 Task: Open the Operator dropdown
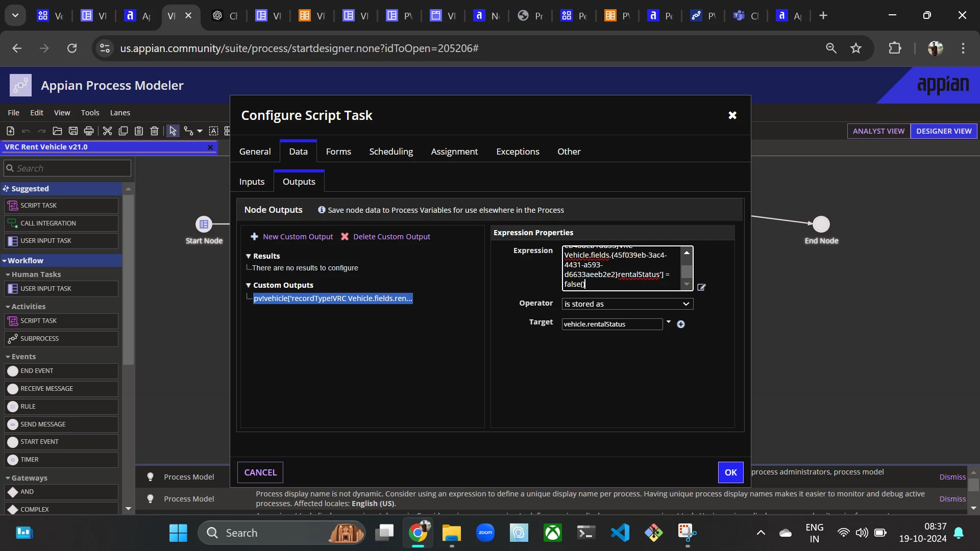tap(627, 304)
